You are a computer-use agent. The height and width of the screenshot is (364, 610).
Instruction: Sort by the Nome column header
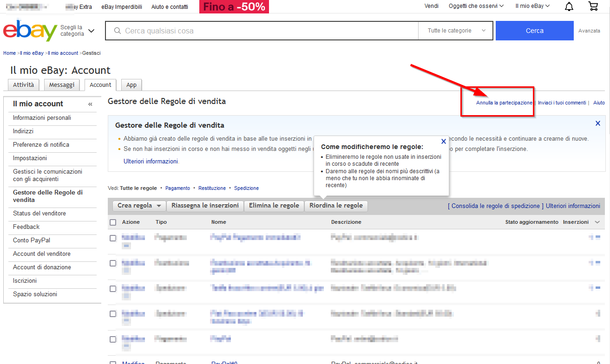pos(219,222)
